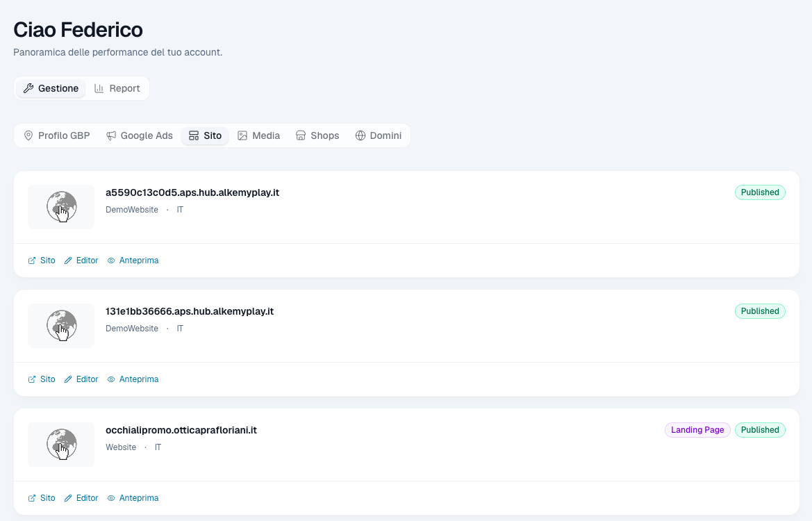Select the Sito tab in navigation
Viewport: 812px width, 521px height.
[205, 135]
